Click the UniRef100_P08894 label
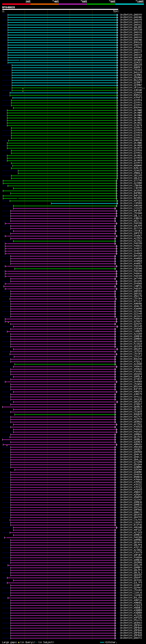This screenshot has width=146, height=644. point(131,557)
